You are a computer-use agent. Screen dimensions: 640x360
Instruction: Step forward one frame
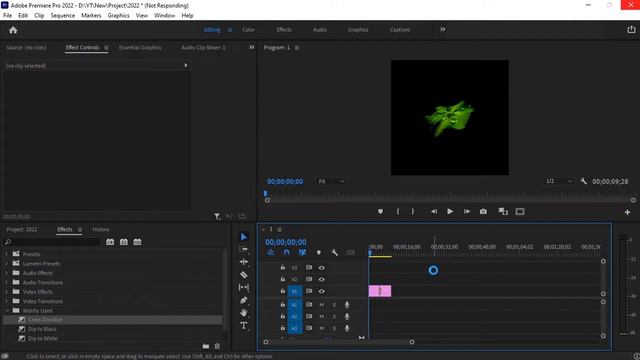click(467, 211)
